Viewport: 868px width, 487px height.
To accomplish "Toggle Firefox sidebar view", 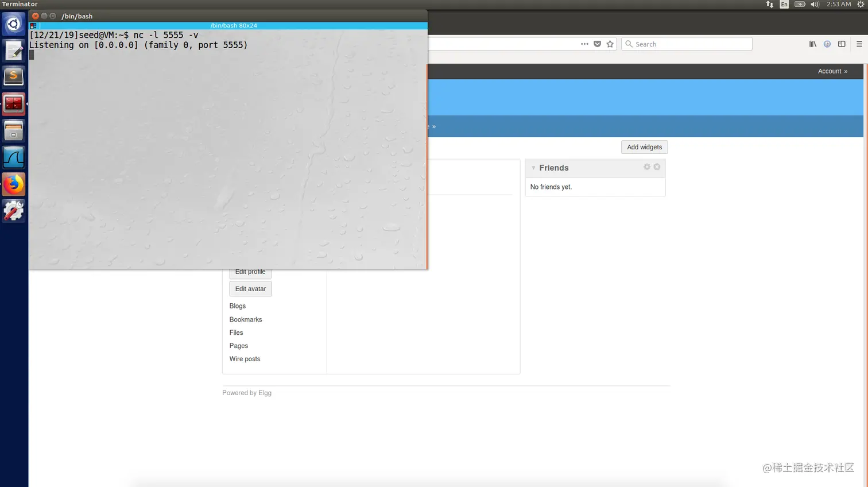I will pos(842,44).
